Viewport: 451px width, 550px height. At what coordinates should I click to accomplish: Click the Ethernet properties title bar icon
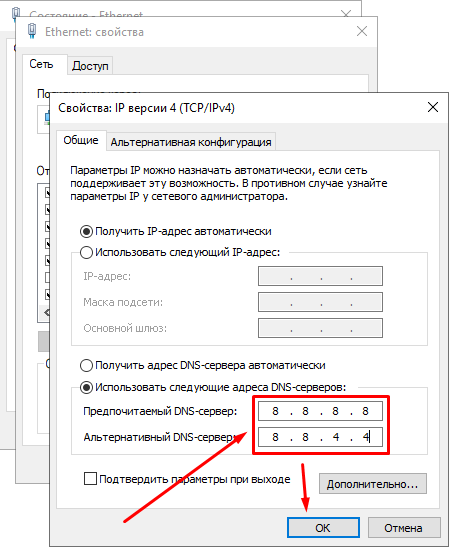click(32, 31)
